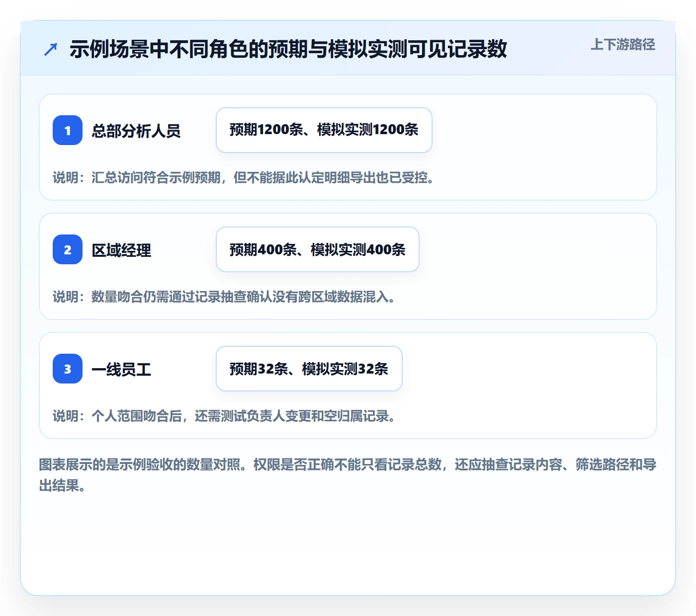Click the number 1 badge for 总部分析人员
The width and height of the screenshot is (696, 616).
tap(68, 130)
